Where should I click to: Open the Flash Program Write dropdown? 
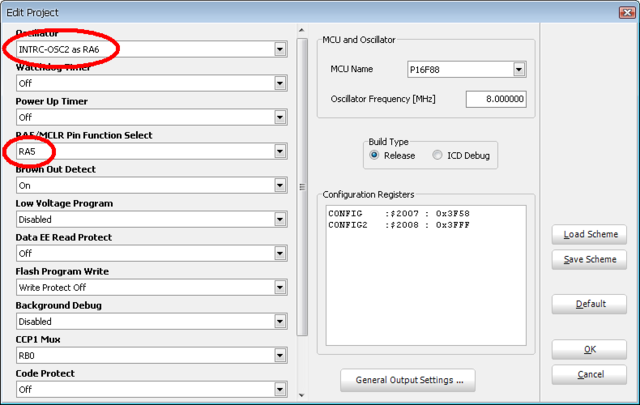click(x=151, y=287)
